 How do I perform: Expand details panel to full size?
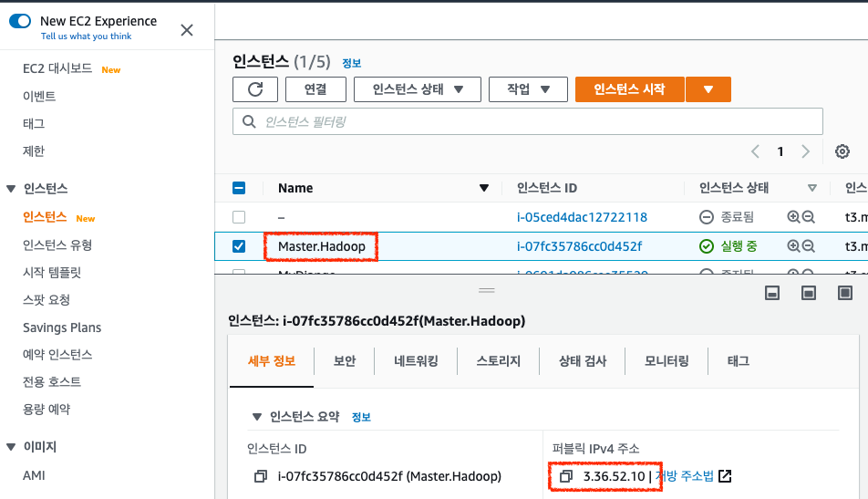845,293
